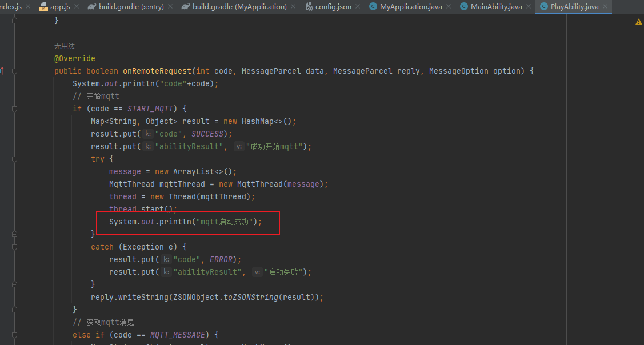Click the class icon on MyApplication.java tab
644x345 pixels.
point(373,7)
